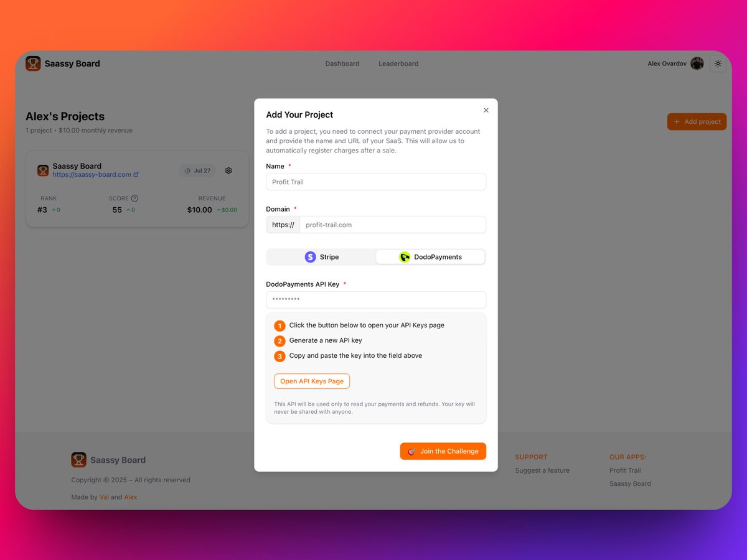Click the SUPPORT footer heading
Viewport: 747px width, 560px height.
531,457
